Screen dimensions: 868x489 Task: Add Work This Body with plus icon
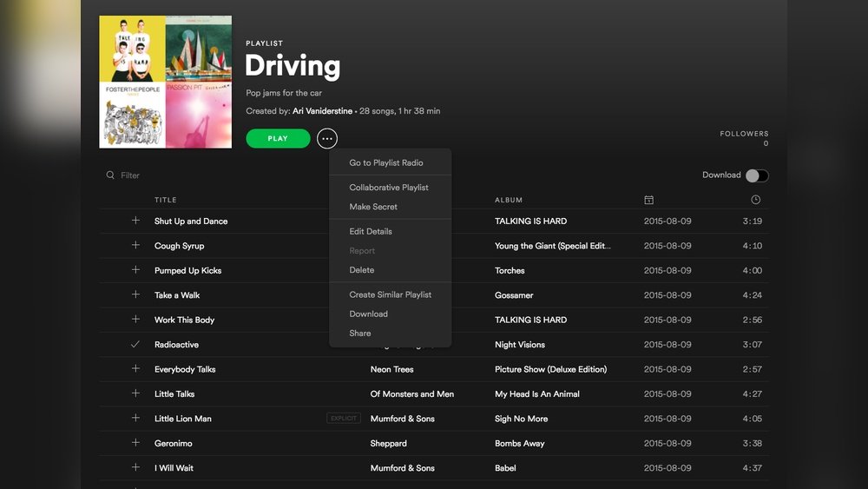(135, 319)
